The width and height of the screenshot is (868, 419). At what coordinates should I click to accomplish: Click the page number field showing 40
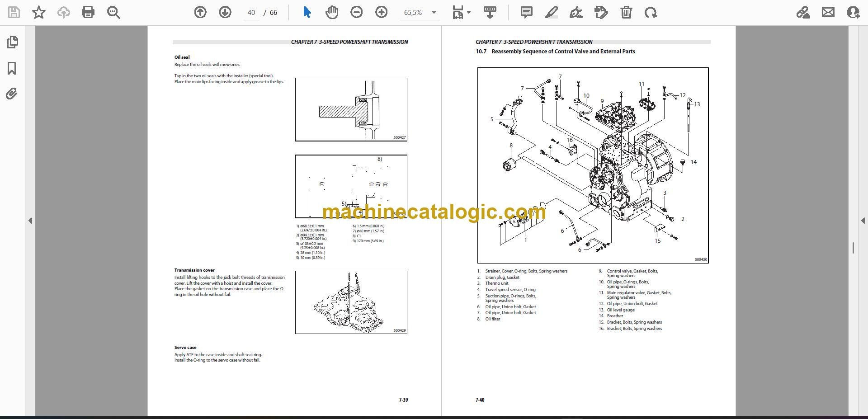[x=251, y=13]
